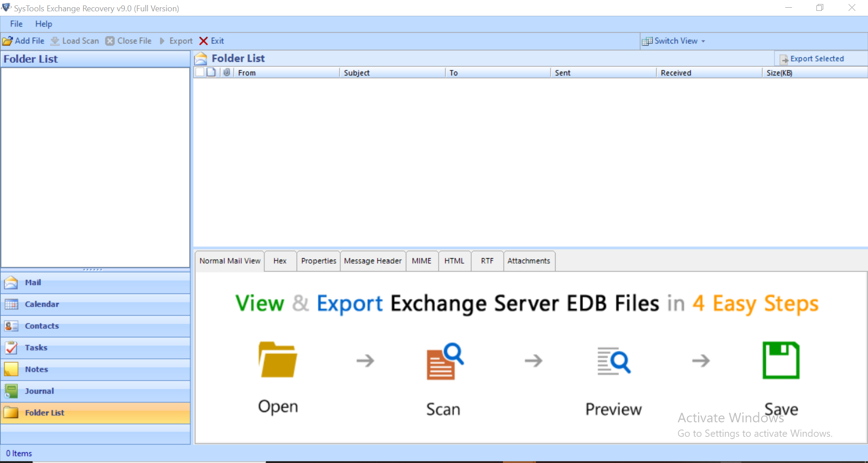Sort by the To column header
868x463 pixels.
coord(498,73)
